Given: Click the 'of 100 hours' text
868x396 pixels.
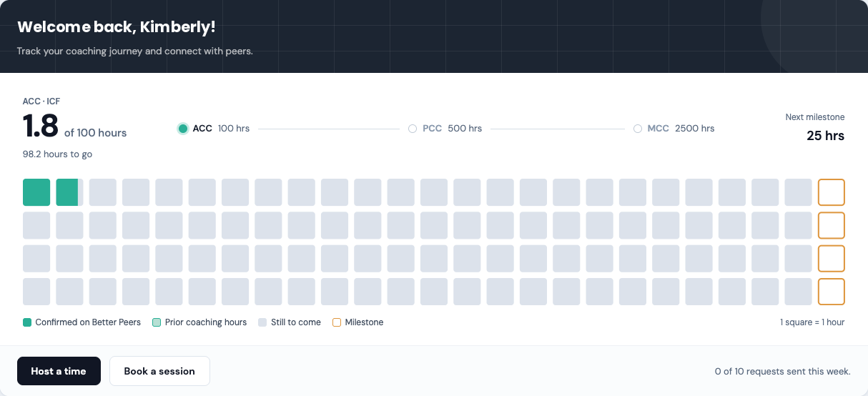Looking at the screenshot, I should 96,133.
